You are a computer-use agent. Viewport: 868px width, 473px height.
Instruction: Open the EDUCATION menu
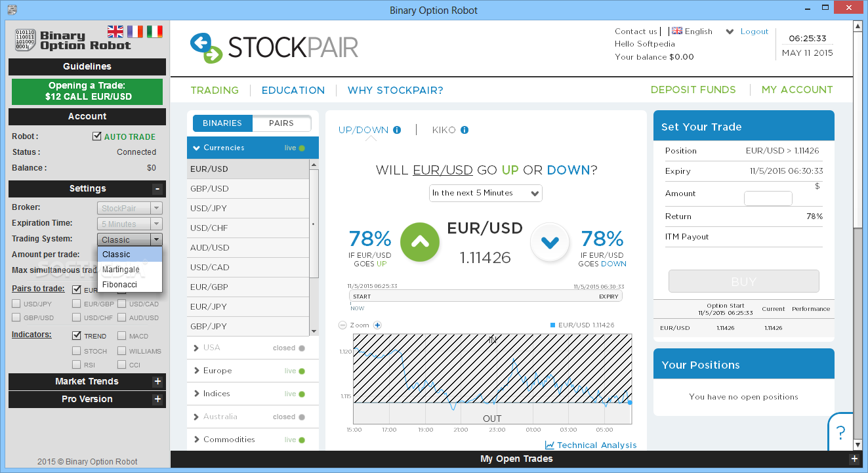coord(293,90)
